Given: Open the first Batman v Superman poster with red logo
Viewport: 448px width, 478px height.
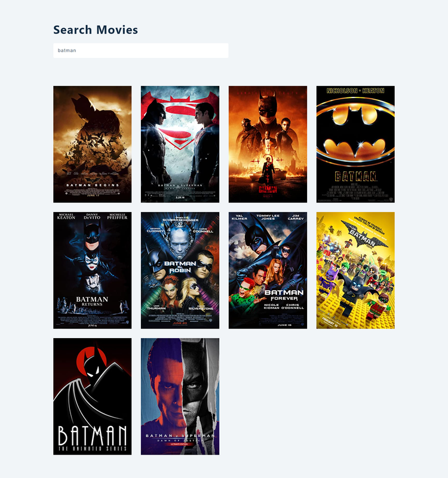Looking at the screenshot, I should tap(180, 144).
